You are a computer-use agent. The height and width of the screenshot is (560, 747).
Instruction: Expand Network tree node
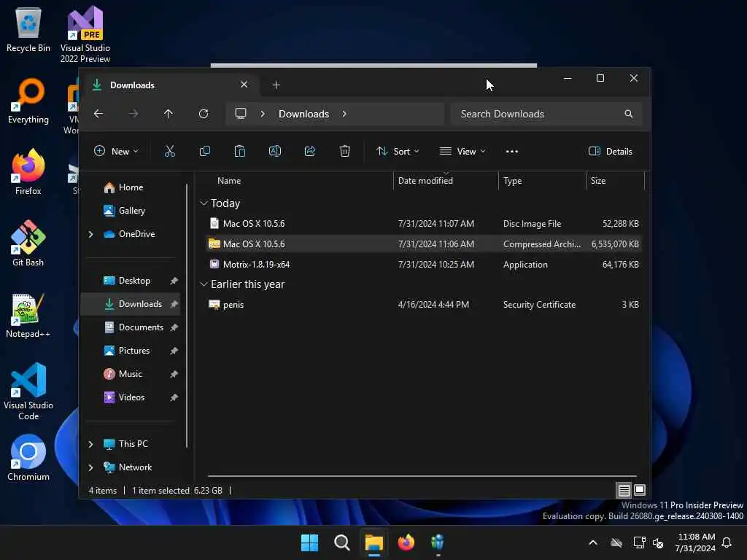pos(91,467)
